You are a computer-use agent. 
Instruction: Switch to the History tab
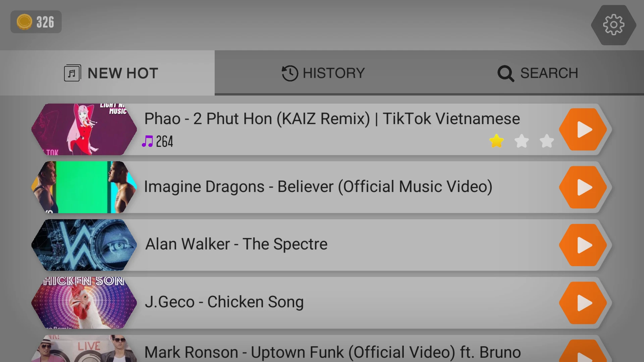click(323, 73)
